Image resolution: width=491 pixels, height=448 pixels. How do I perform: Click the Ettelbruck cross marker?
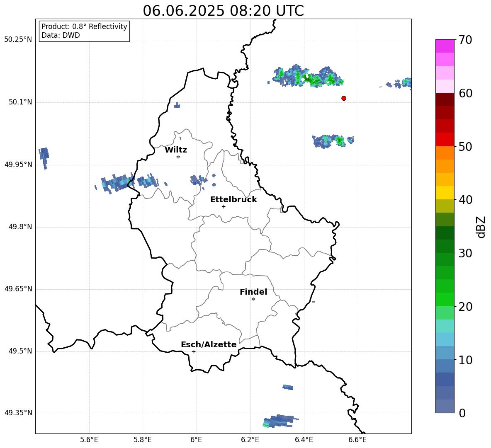tap(224, 206)
